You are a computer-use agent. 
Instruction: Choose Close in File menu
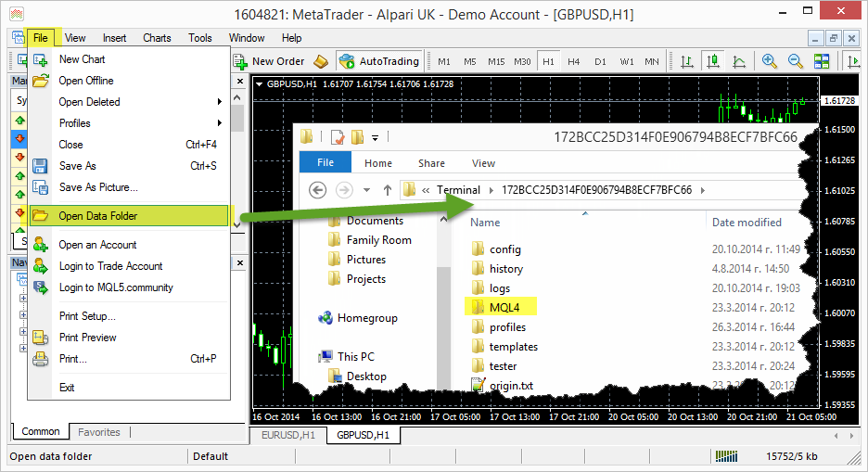128,145
